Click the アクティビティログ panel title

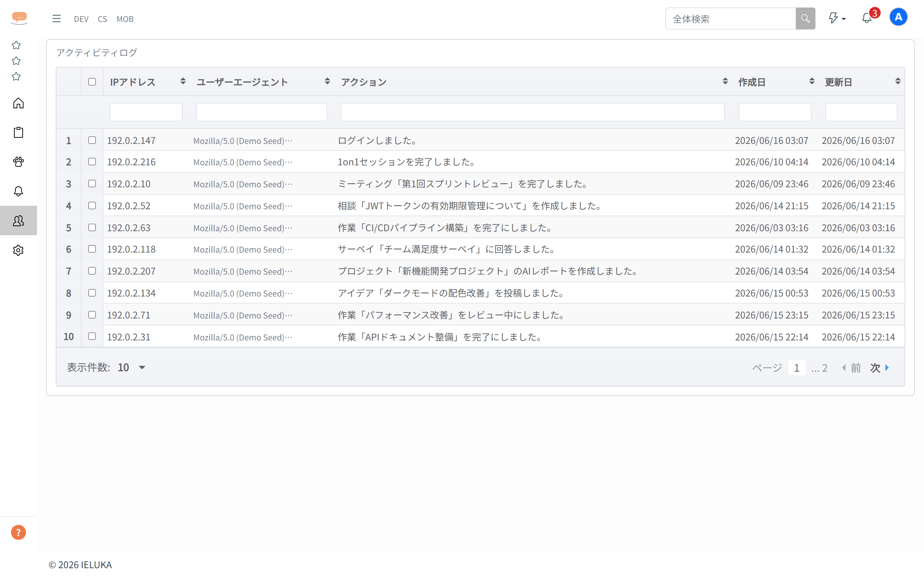(x=97, y=52)
